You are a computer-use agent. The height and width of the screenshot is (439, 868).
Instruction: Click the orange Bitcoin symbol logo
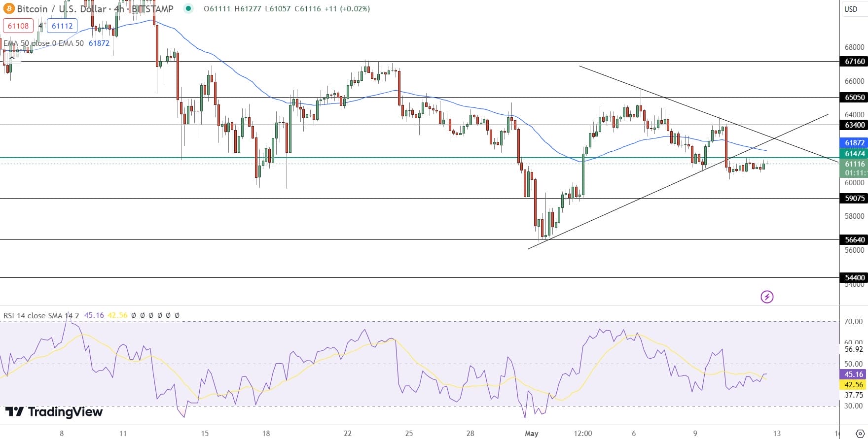tap(9, 9)
